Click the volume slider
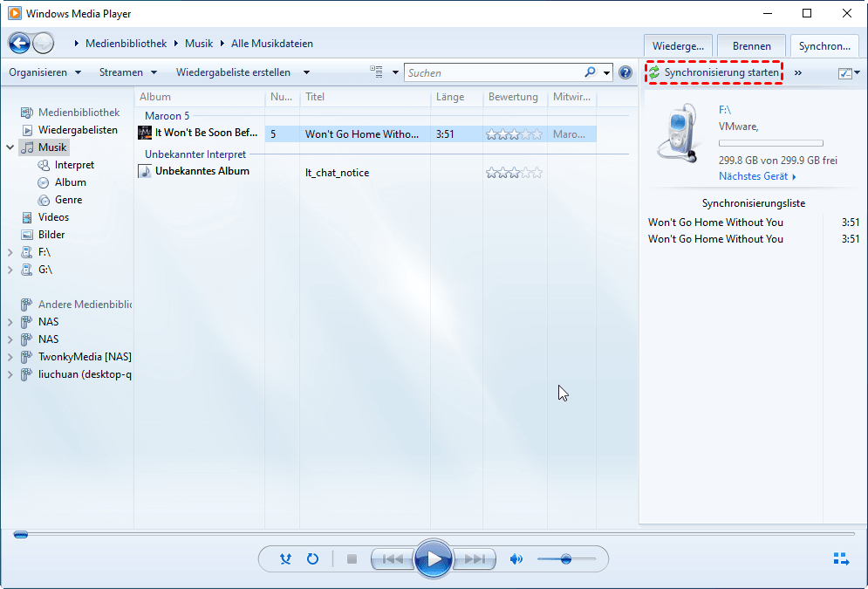Screen dimensions: 868x589 pyautogui.click(x=566, y=559)
